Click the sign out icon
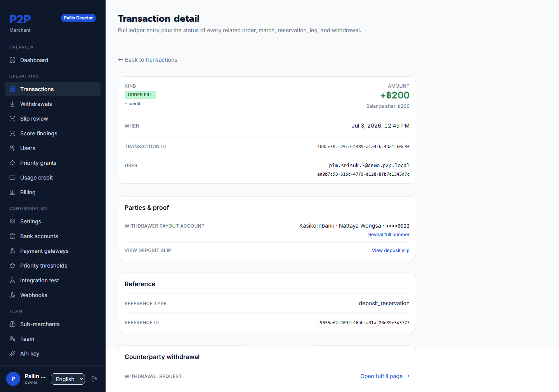 94,379
